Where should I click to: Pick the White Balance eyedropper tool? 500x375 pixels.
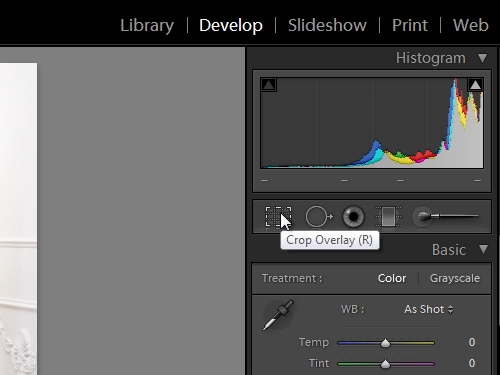(278, 315)
